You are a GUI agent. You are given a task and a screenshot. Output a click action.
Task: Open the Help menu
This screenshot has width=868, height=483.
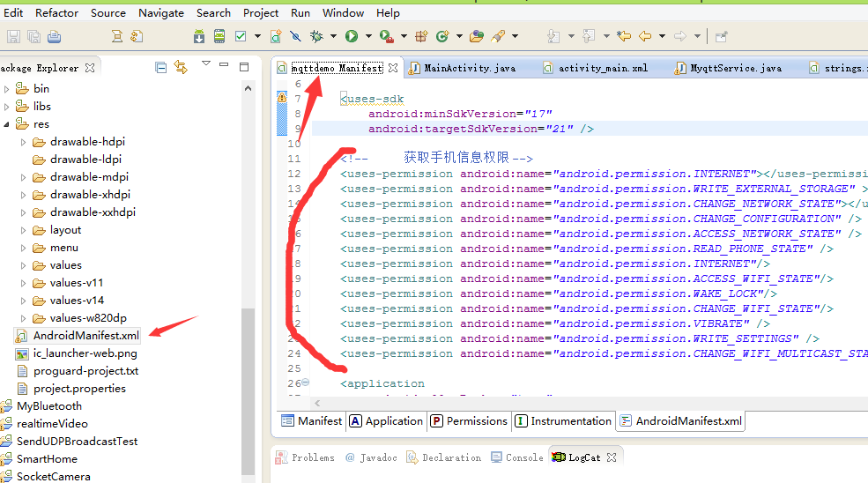tap(388, 12)
